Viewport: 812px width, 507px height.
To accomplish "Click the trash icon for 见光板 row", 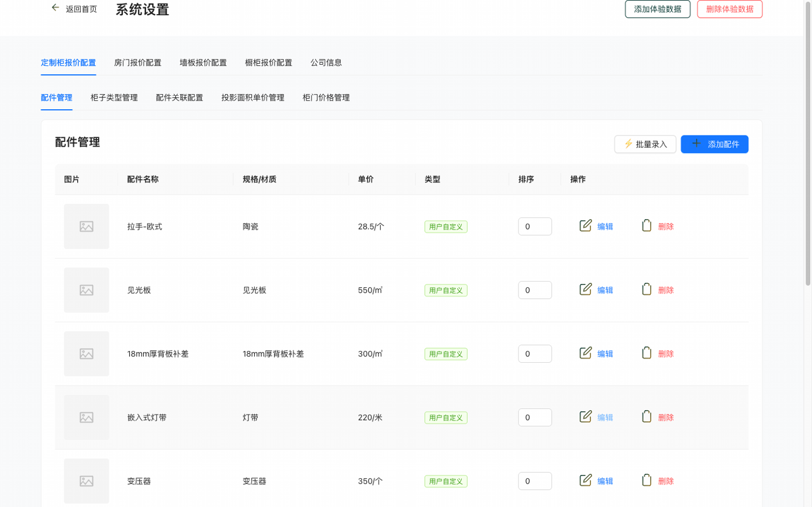I will (647, 289).
